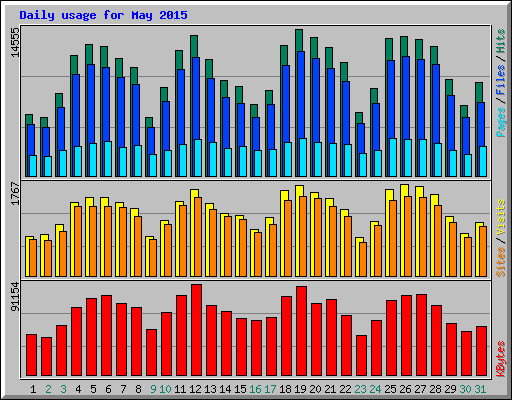This screenshot has width=512, height=400.
Task: Click day 5 on the x-axis
Action: (x=93, y=389)
